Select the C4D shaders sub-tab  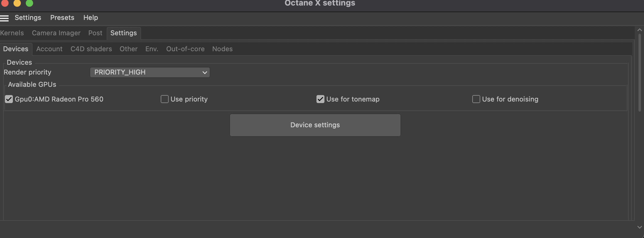(x=91, y=49)
